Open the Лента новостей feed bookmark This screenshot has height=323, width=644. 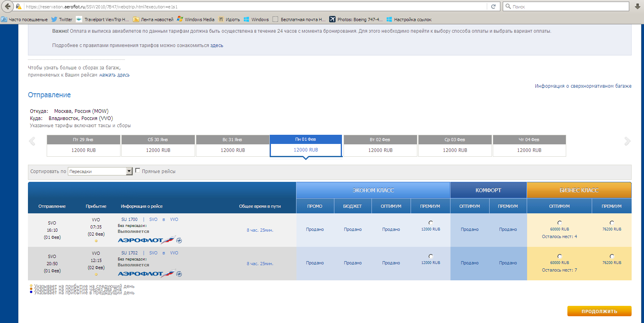(153, 19)
